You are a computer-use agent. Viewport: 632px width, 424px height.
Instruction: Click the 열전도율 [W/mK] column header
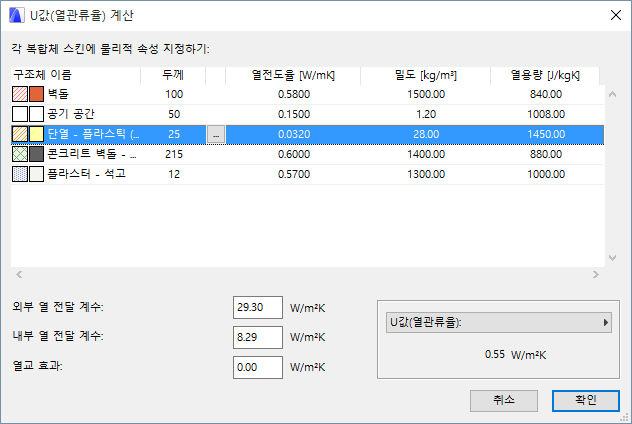click(305, 74)
